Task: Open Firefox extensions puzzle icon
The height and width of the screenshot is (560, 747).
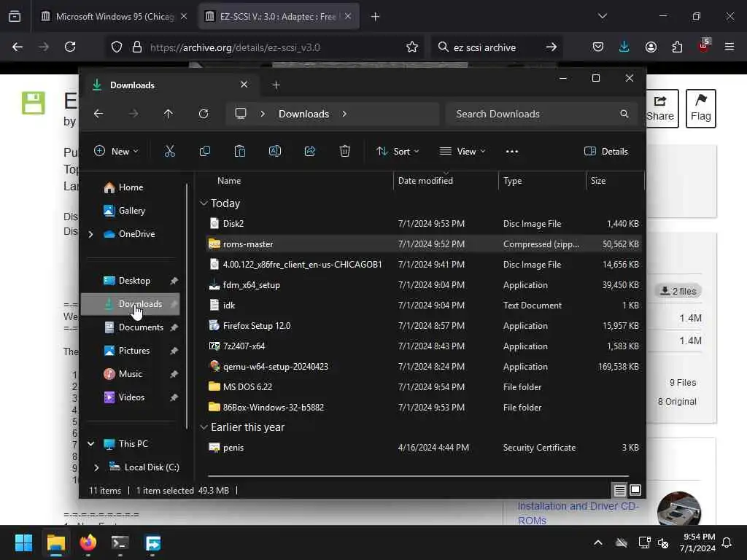Action: tap(677, 47)
